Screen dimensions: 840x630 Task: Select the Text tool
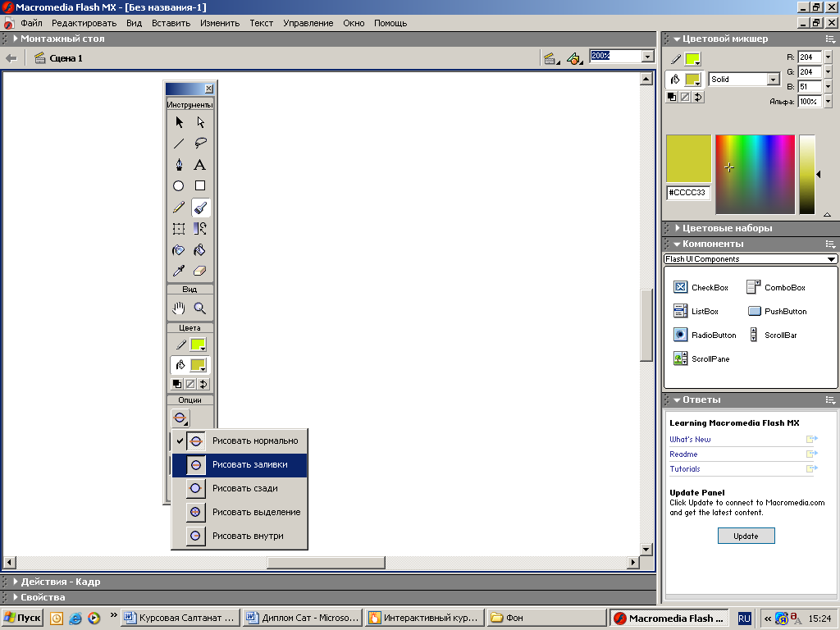[x=200, y=164]
